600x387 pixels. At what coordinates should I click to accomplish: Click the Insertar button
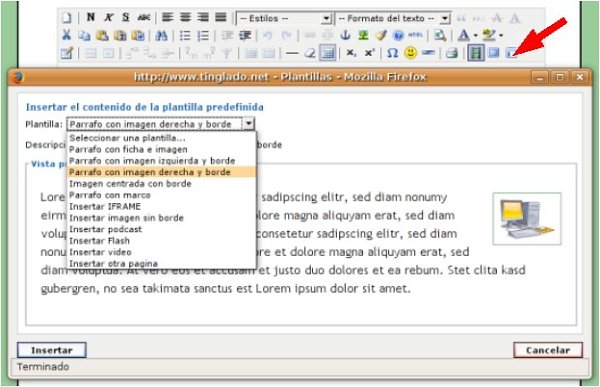point(52,350)
